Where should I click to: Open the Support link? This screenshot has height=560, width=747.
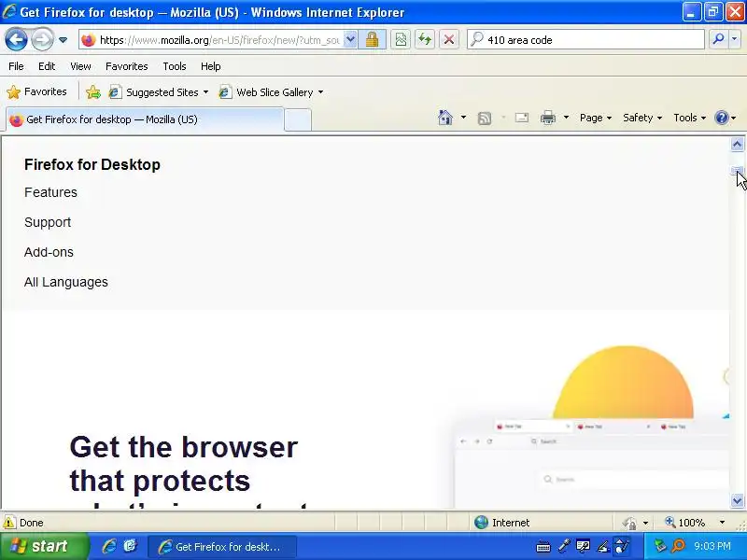[48, 222]
